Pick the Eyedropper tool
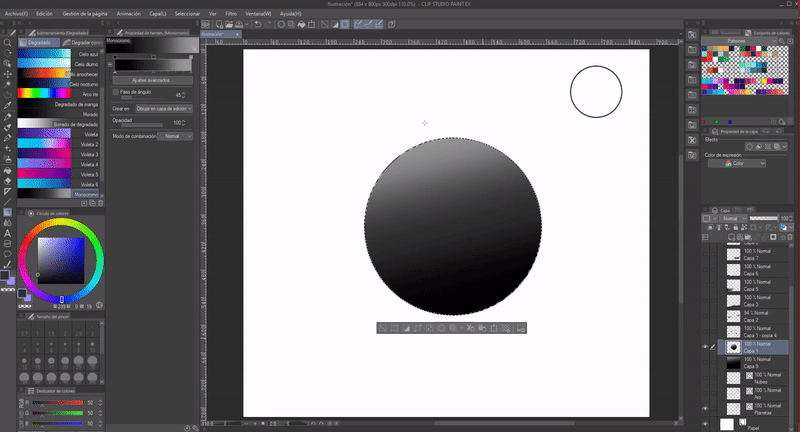The height and width of the screenshot is (432, 800). [8, 104]
